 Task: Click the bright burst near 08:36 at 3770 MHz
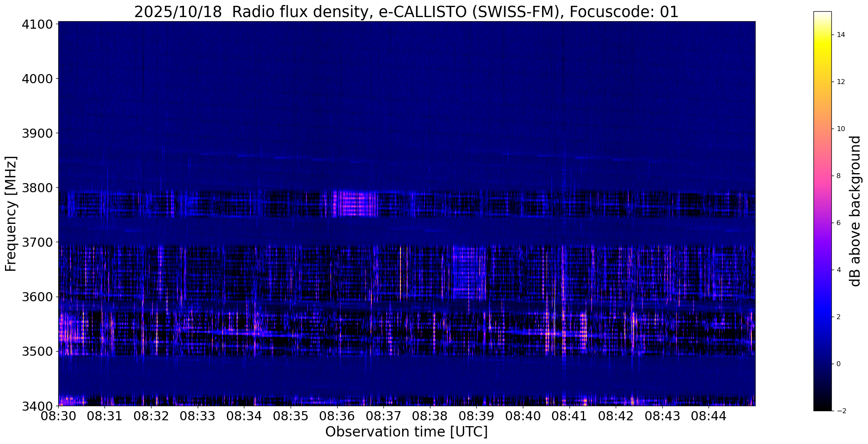pyautogui.click(x=355, y=204)
